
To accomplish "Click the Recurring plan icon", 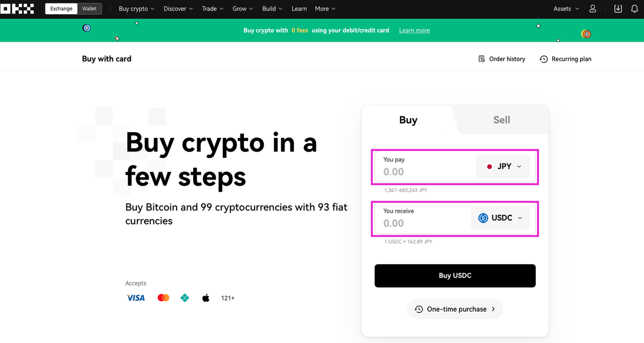I will [x=543, y=59].
